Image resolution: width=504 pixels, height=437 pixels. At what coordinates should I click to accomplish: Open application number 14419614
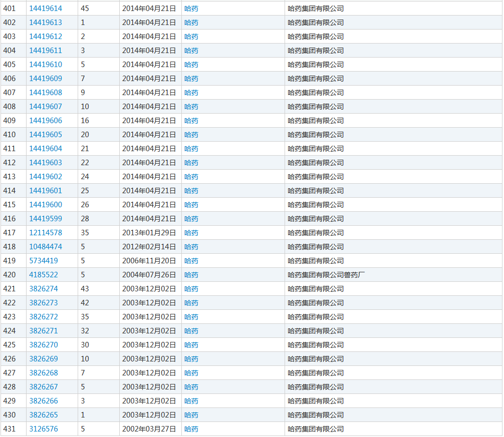[46, 9]
